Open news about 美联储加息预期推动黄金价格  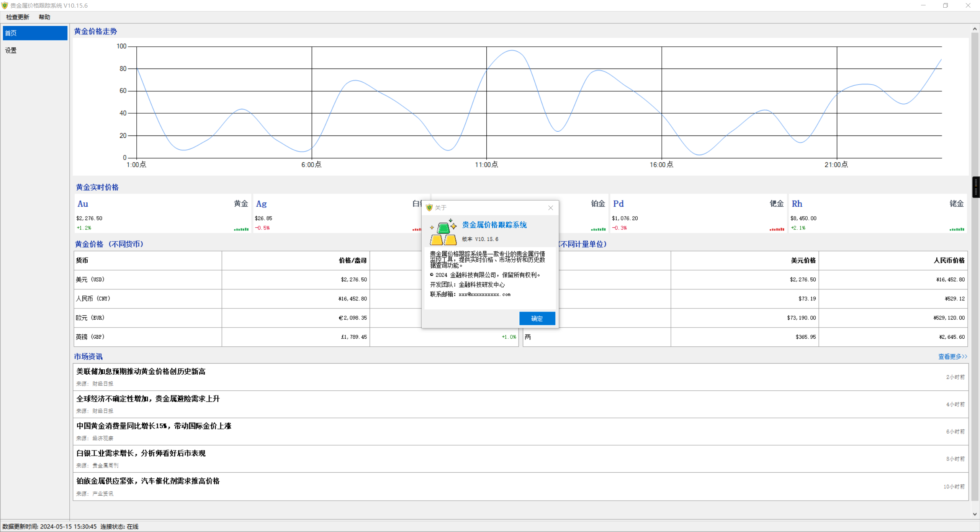pos(141,371)
